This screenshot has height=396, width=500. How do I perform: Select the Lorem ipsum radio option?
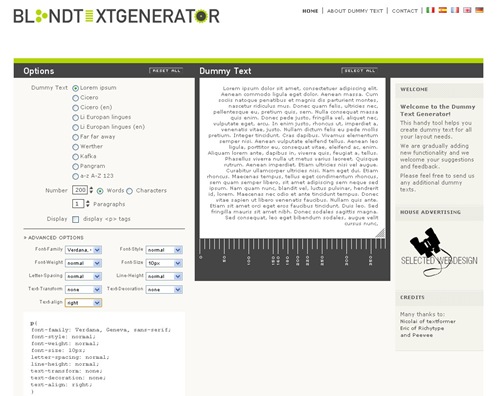76,88
